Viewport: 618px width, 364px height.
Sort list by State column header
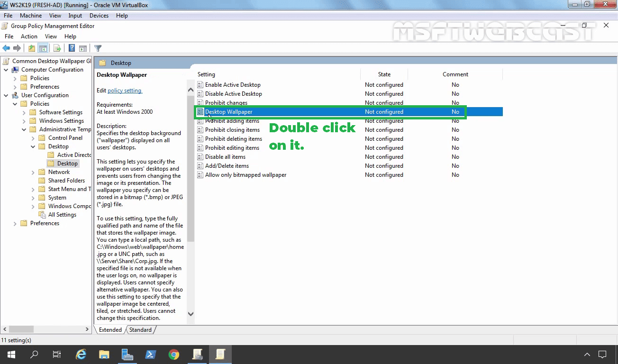coord(384,74)
